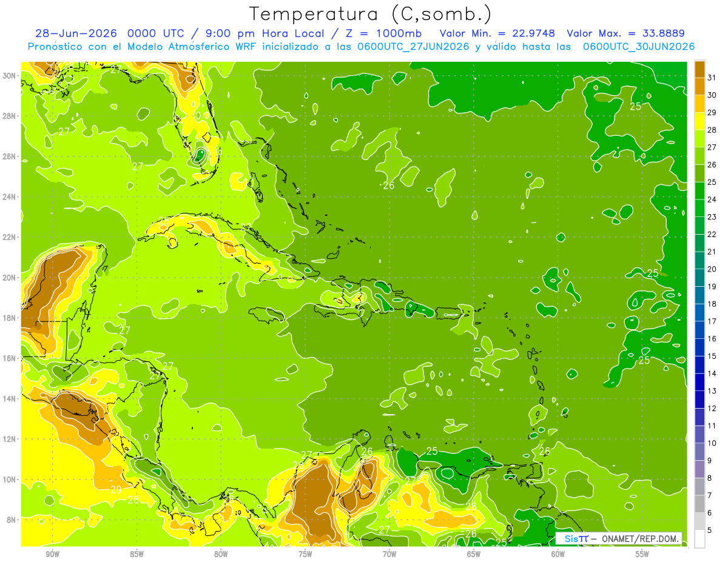
Task: Click the 60W longitude axis label
Action: [558, 554]
